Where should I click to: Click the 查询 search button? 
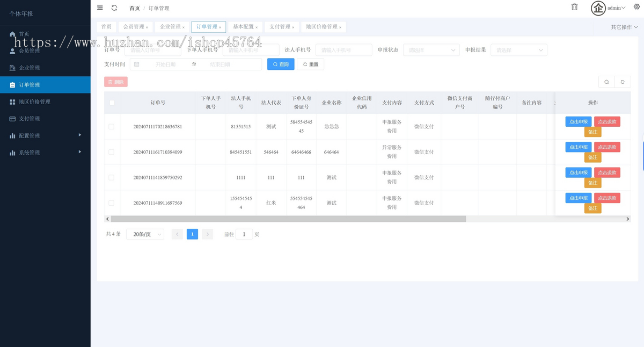(x=281, y=64)
